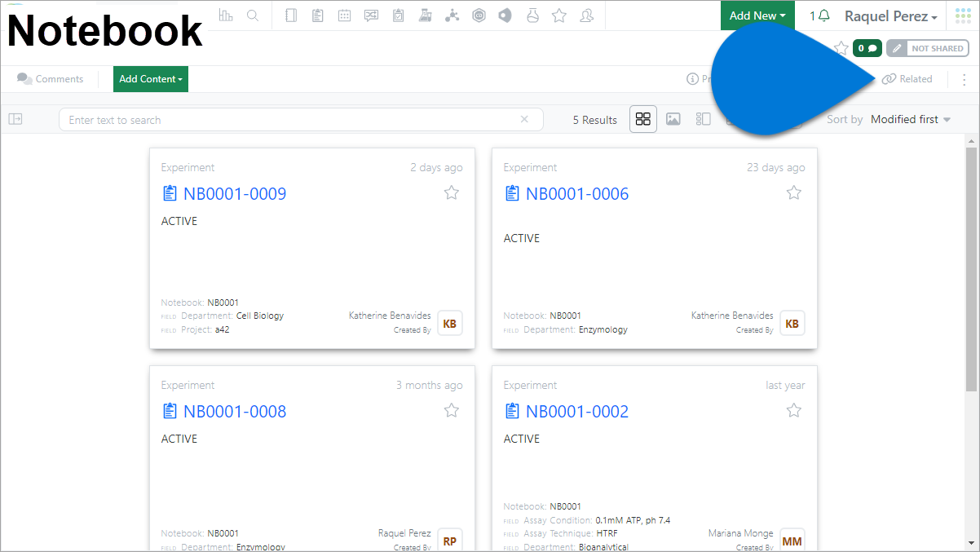
Task: Click the clipboard icon beside NB0001-0009
Action: coord(170,193)
